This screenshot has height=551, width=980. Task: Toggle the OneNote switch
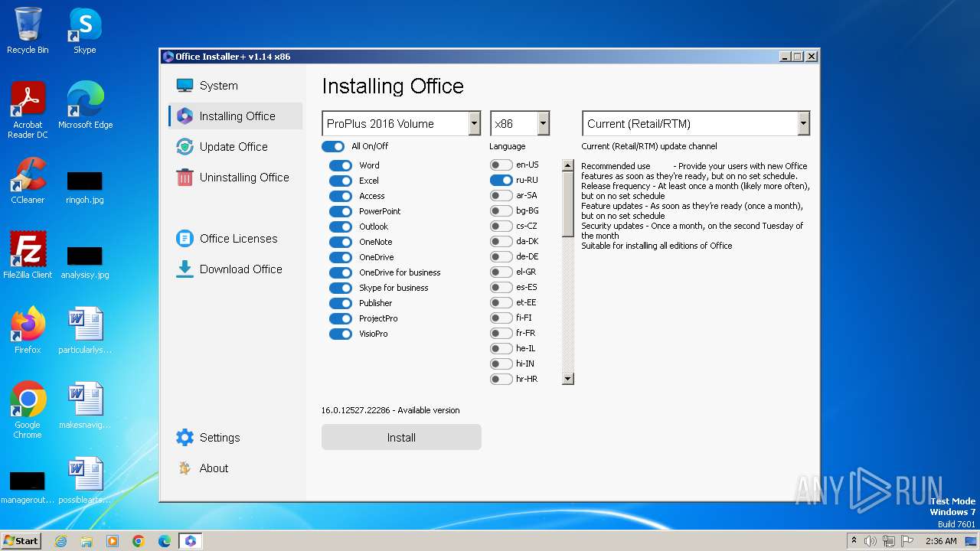(341, 242)
